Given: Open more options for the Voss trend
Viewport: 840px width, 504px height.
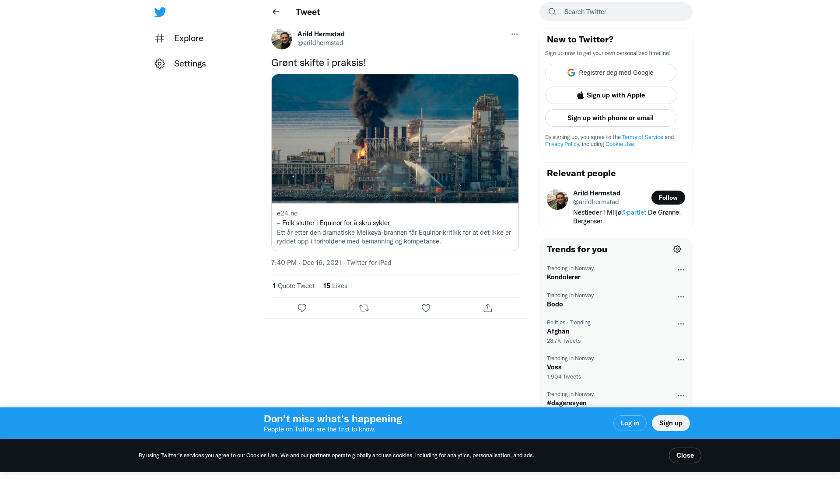Looking at the screenshot, I should tap(681, 360).
